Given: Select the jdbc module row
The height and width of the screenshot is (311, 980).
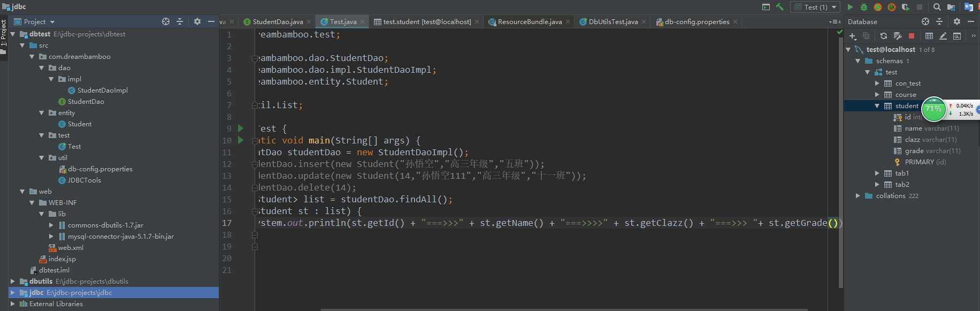Looking at the screenshot, I should (x=113, y=292).
